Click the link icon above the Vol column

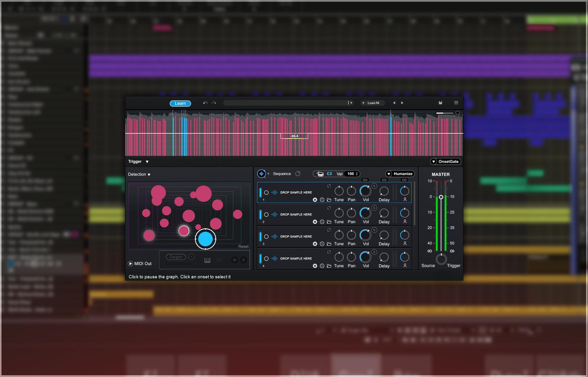(x=365, y=180)
